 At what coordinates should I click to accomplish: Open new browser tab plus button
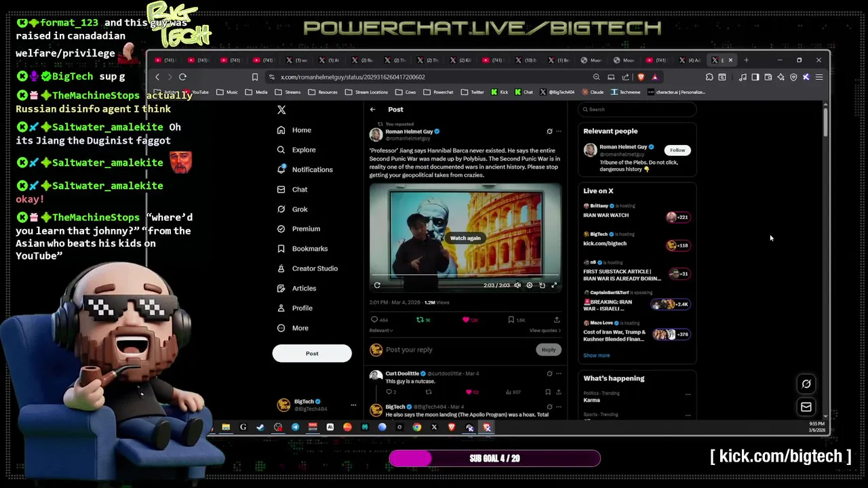(x=747, y=60)
